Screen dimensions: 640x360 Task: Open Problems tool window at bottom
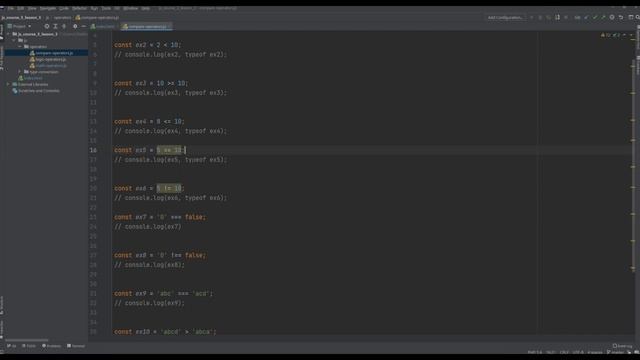51,346
